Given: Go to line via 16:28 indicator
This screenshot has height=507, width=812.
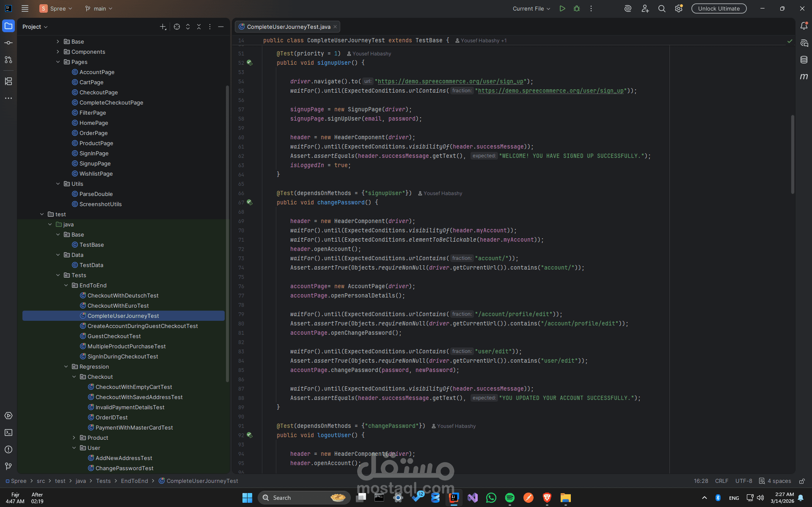Looking at the screenshot, I should tap(701, 481).
